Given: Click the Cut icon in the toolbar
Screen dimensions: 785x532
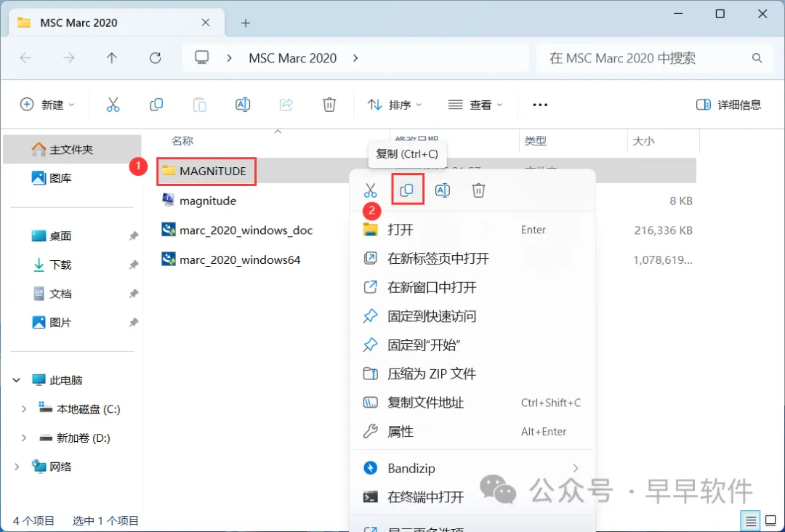Looking at the screenshot, I should (x=113, y=105).
